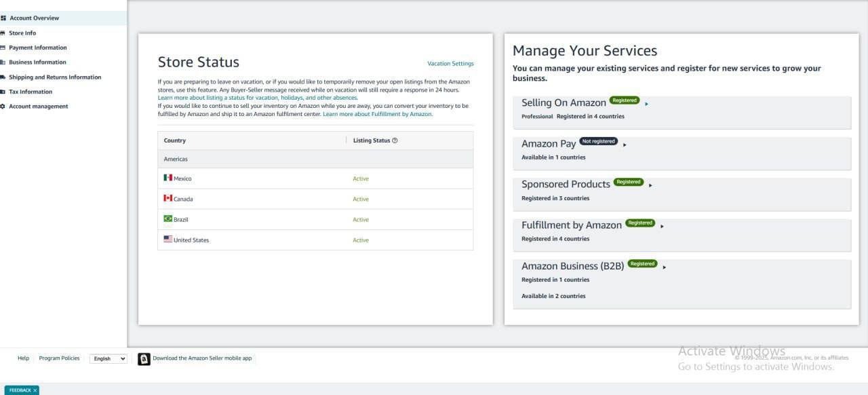Click the Registered badge beside Sponsored Products
This screenshot has height=395, width=868.
point(629,182)
